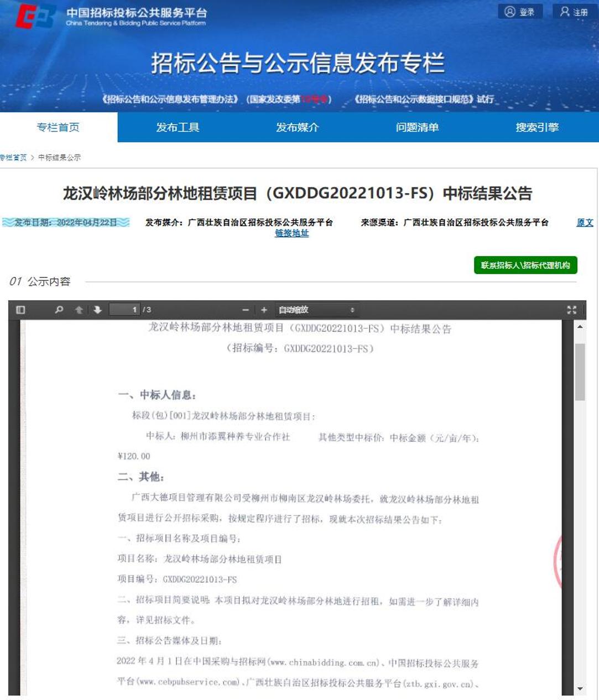
Task: Open the PDF find magnifier tool
Action: pos(59,310)
